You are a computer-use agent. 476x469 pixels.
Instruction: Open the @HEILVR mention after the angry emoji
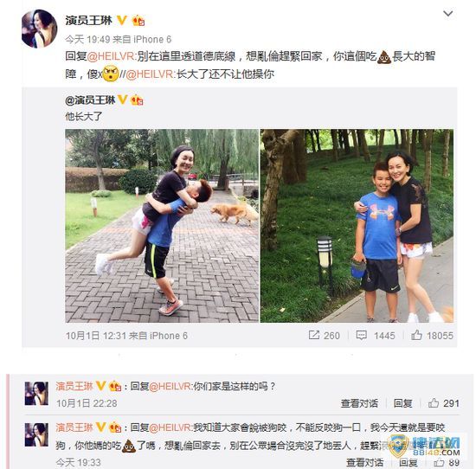coord(151,74)
